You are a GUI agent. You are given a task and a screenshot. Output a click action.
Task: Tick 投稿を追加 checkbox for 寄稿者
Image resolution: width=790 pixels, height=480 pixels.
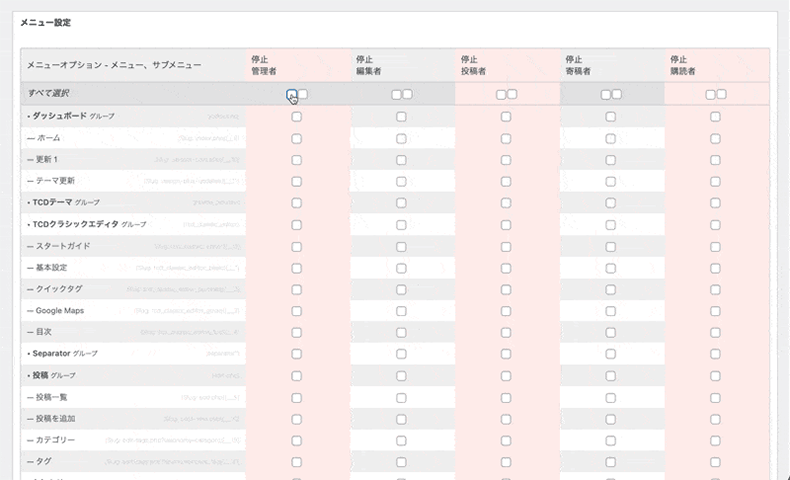(610, 418)
